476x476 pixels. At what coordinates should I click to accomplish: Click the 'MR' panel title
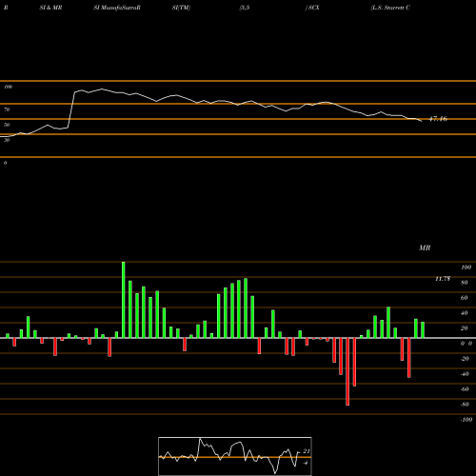point(425,248)
